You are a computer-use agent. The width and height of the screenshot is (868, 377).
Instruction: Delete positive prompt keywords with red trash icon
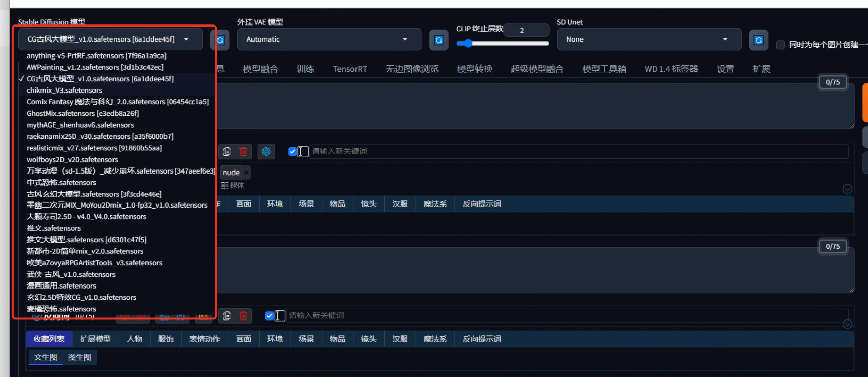coord(243,151)
